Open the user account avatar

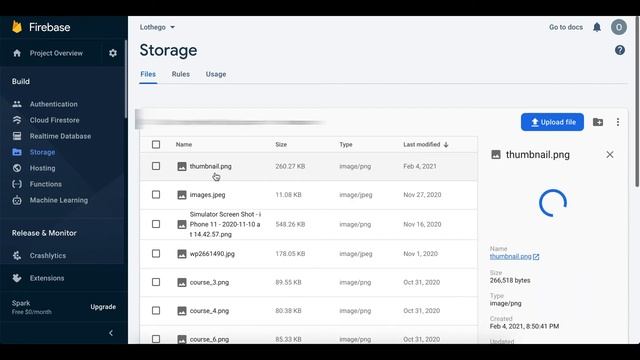619,27
